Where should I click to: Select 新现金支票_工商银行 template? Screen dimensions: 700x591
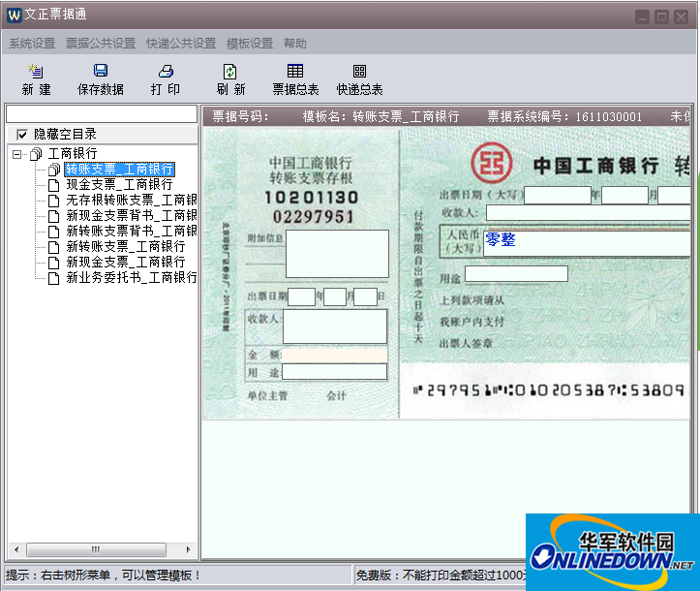(x=126, y=263)
